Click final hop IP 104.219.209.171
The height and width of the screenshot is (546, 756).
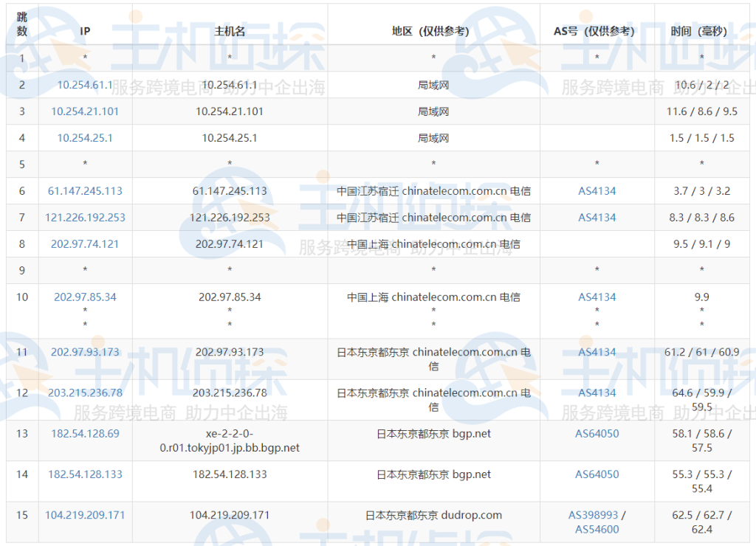(85, 515)
